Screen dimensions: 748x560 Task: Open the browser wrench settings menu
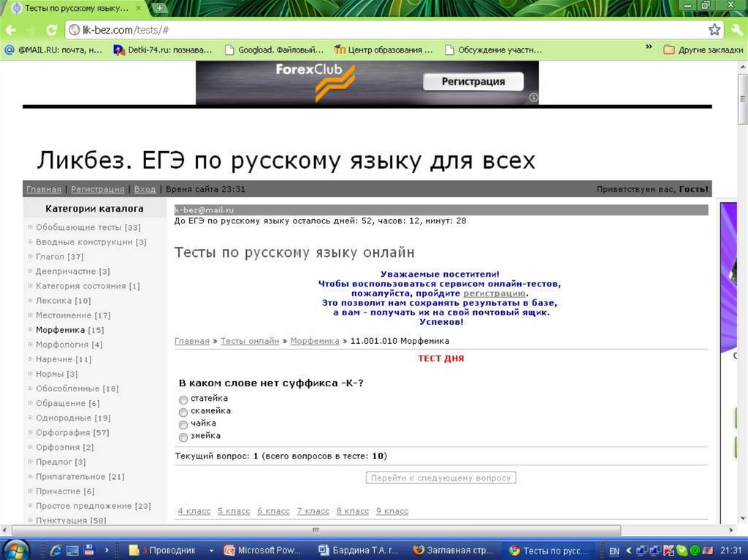tap(736, 30)
